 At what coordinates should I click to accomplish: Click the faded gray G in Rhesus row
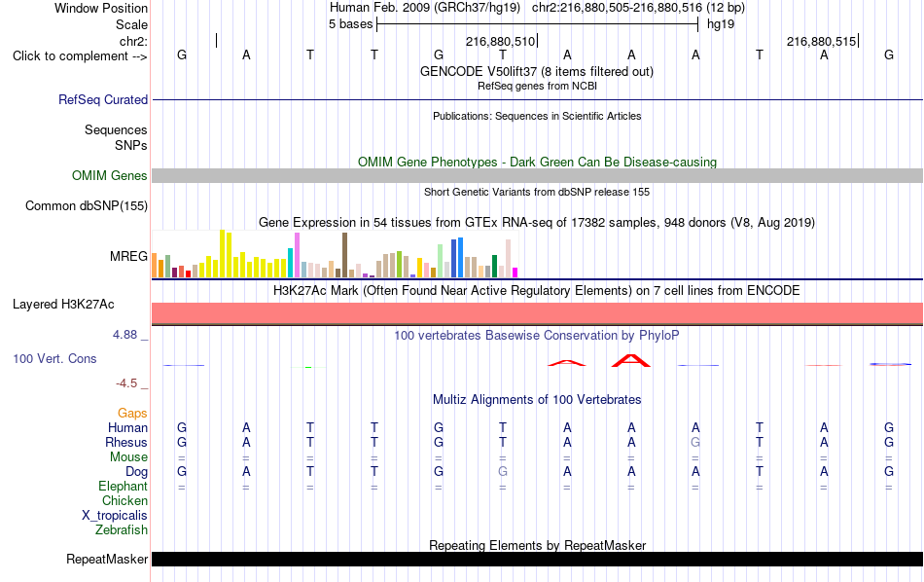pyautogui.click(x=695, y=442)
